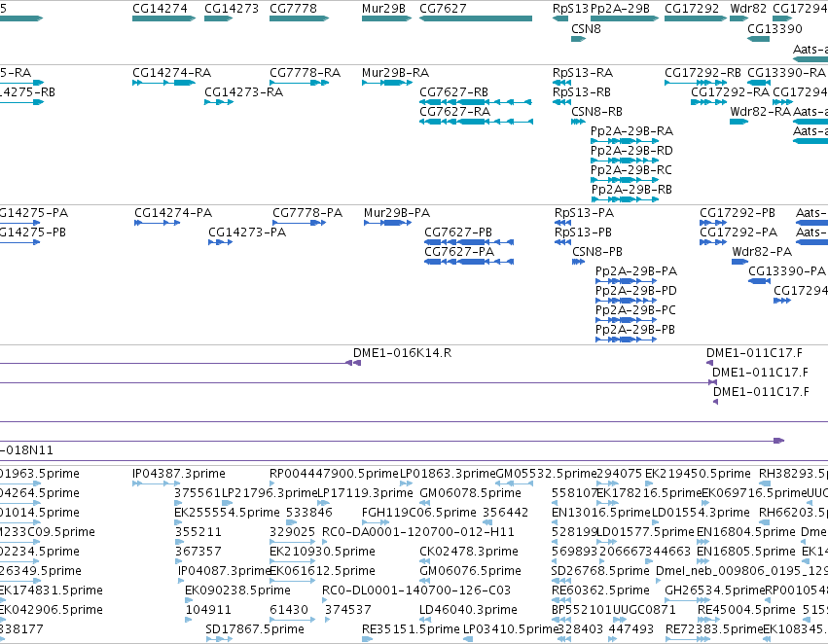828x644 pixels.
Task: Click the CG7627-PB protein label
Action: pos(458,233)
